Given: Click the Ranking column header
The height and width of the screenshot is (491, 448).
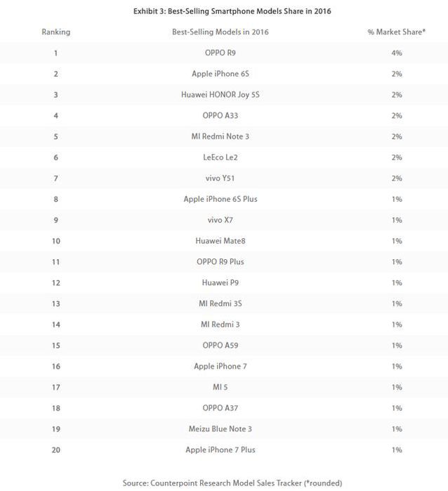Looking at the screenshot, I should (55, 32).
